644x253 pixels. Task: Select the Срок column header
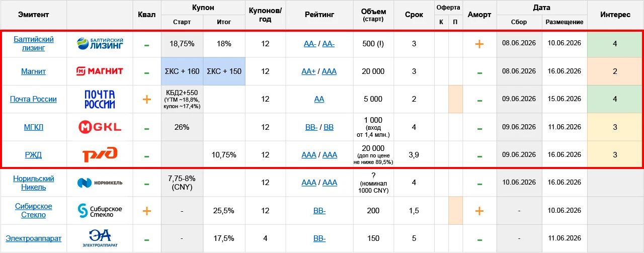pos(414,15)
